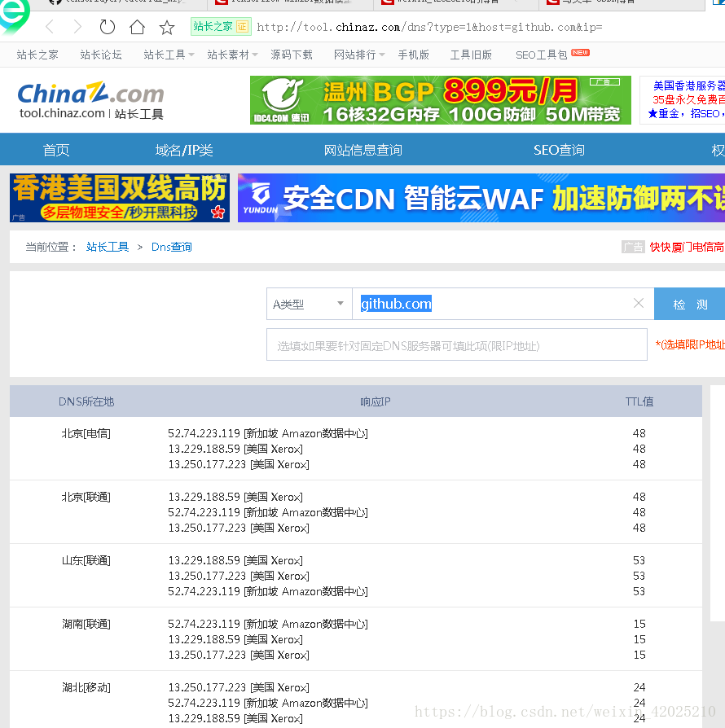
Task: Open 站长论坛 link
Action: (101, 55)
